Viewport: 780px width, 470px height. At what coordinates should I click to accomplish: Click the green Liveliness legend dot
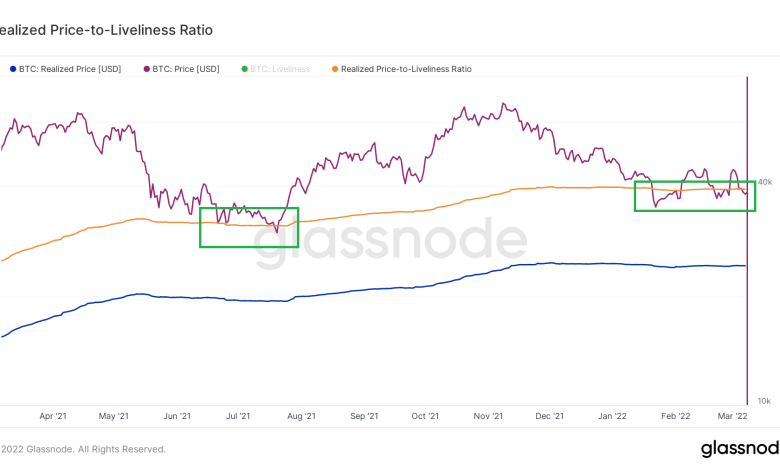(245, 69)
